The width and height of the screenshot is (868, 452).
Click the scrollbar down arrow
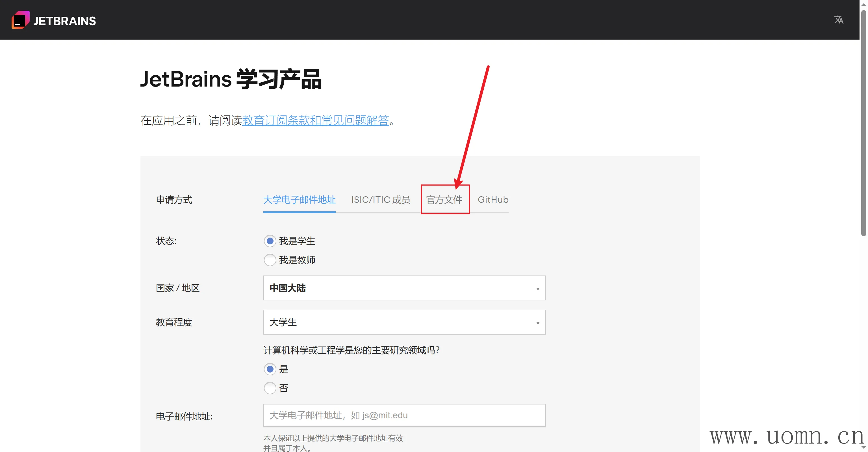point(863,447)
